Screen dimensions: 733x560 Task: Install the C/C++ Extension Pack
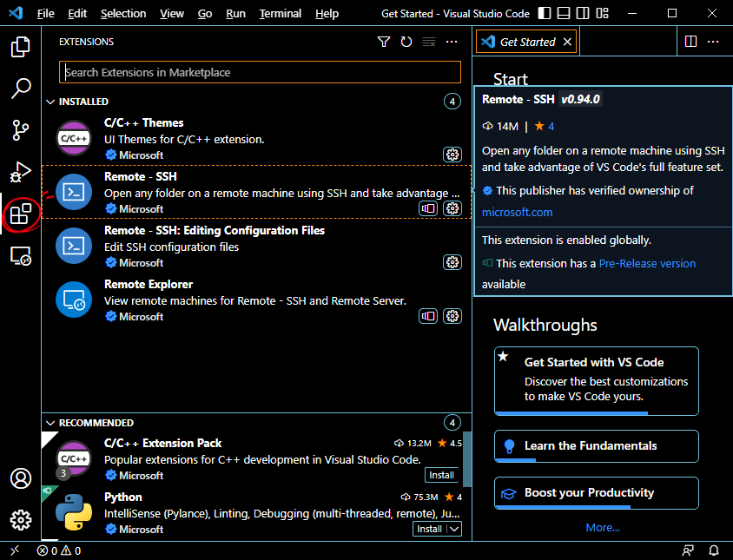441,475
